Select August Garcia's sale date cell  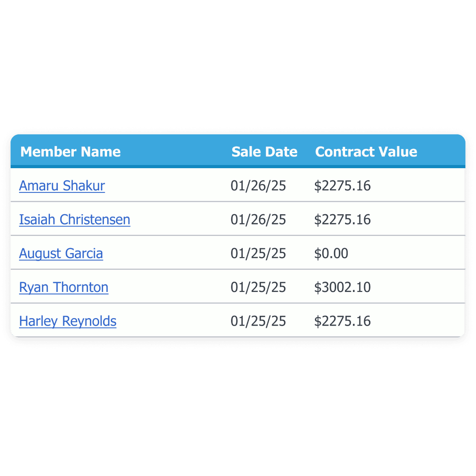(x=258, y=253)
